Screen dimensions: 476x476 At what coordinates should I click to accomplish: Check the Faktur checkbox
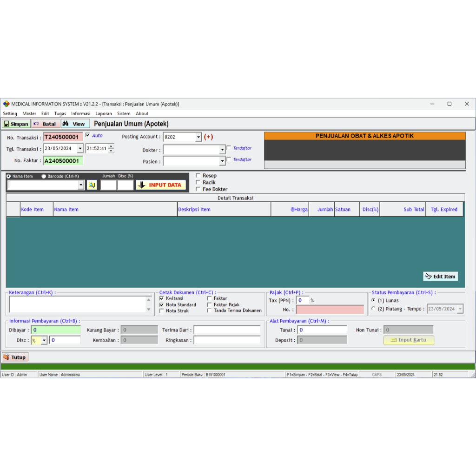pyautogui.click(x=209, y=298)
